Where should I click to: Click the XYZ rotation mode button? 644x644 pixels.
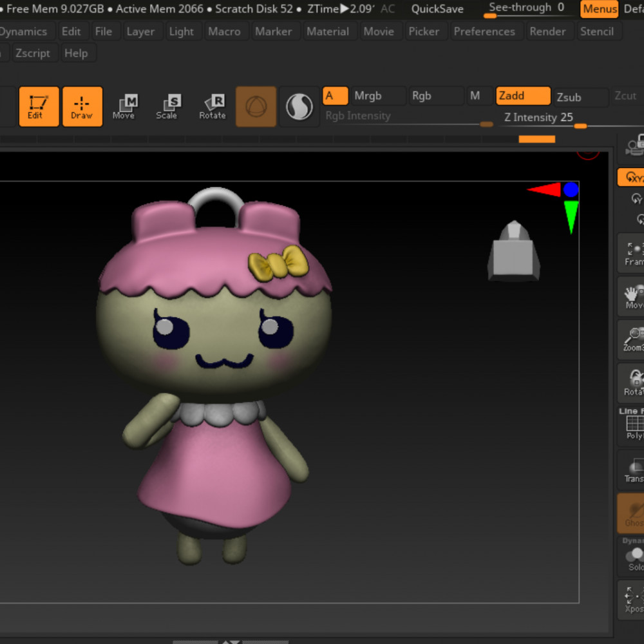[x=632, y=178]
